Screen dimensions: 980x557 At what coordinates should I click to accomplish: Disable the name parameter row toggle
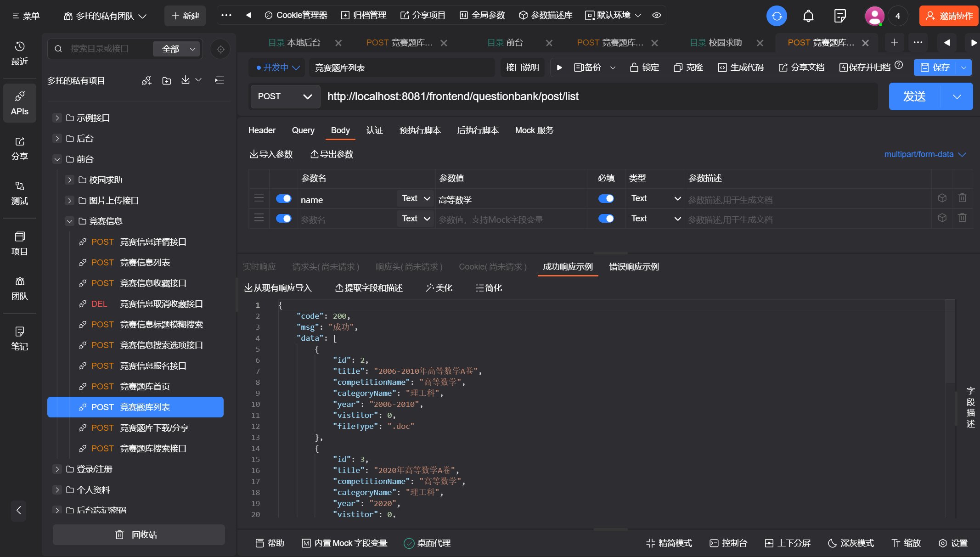(x=283, y=198)
